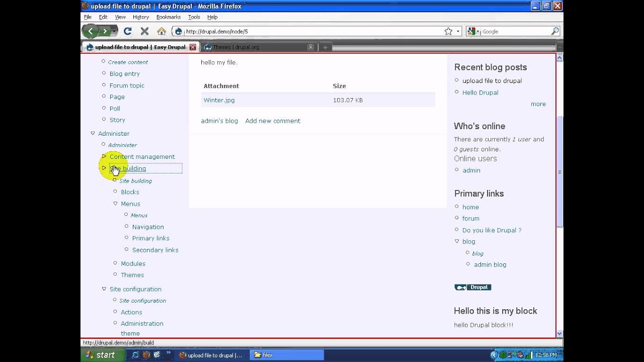Close the 'Themes | drupal.org' tab
The image size is (644, 362).
pos(310,47)
